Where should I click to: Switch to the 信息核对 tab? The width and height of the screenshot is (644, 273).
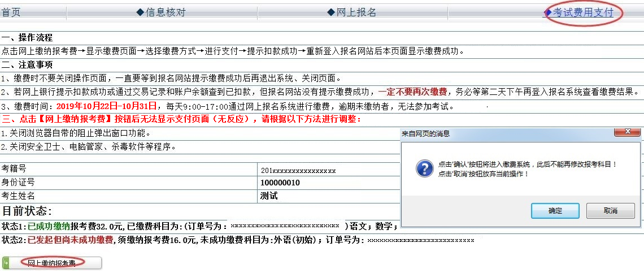pos(165,12)
